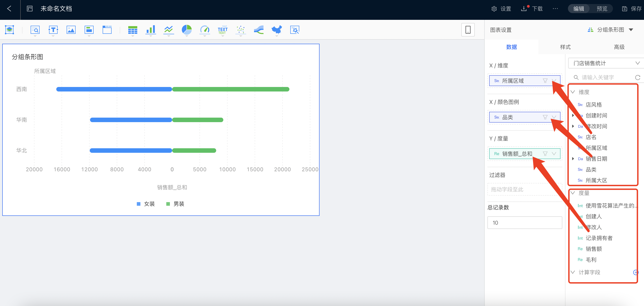Insert a table chart
This screenshot has height=306, width=644.
point(133,30)
